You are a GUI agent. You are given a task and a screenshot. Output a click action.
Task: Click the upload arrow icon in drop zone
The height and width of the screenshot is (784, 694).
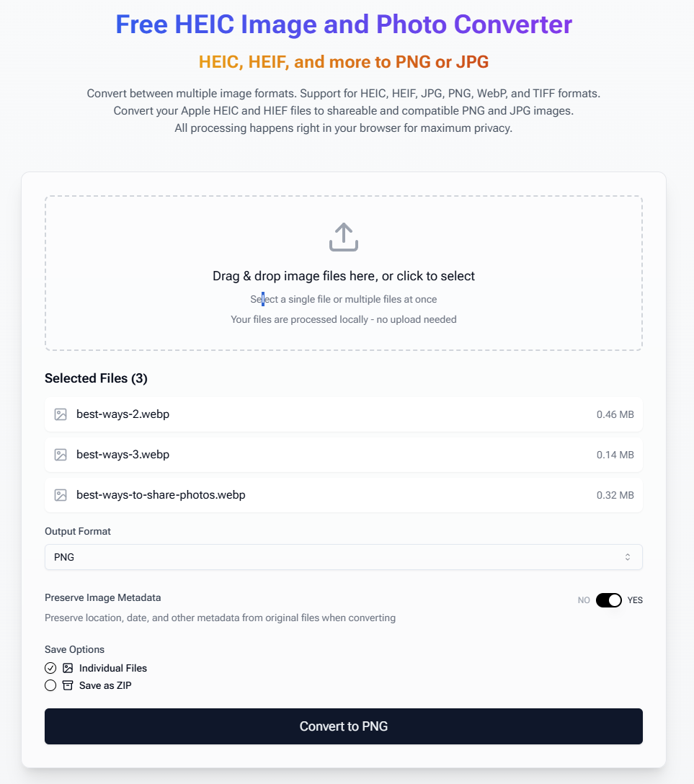coord(344,236)
